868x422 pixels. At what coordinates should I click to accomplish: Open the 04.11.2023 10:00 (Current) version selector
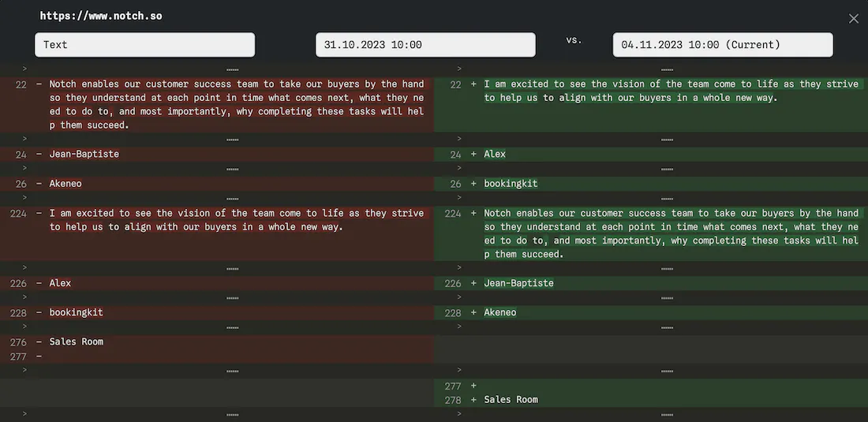[x=722, y=45]
